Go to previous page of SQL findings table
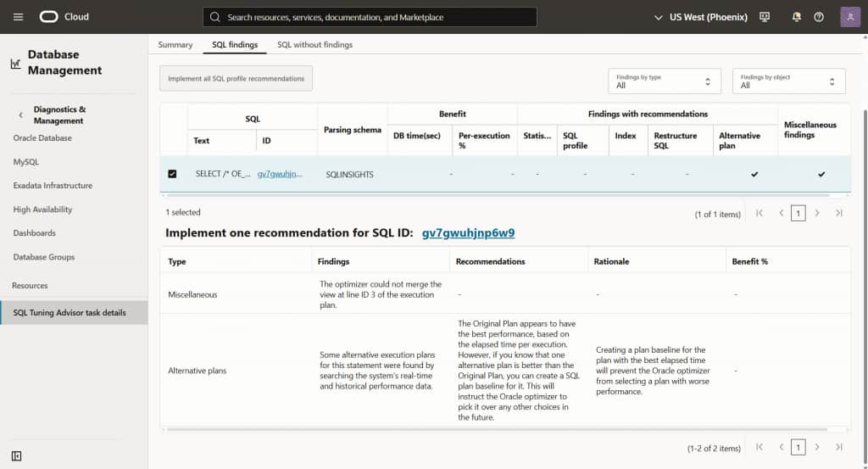The width and height of the screenshot is (868, 469). [781, 213]
